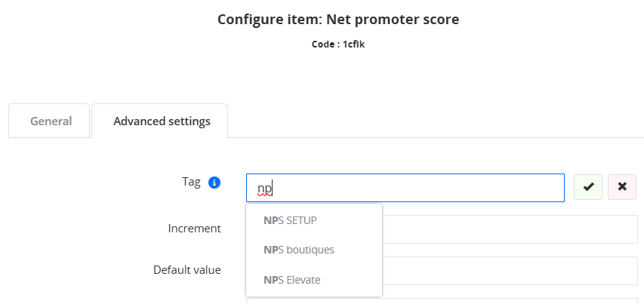
Task: Click the underlined 'np' typed text
Action: click(265, 189)
